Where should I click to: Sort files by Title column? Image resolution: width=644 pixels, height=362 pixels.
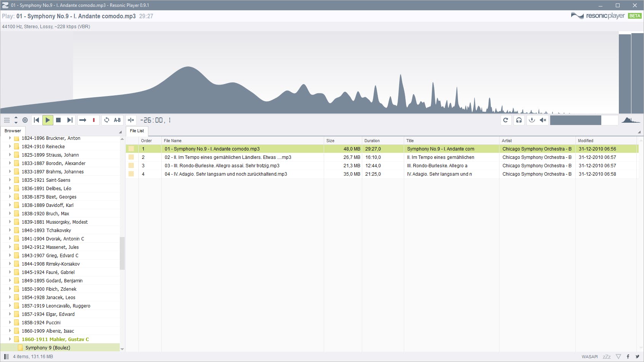click(451, 141)
